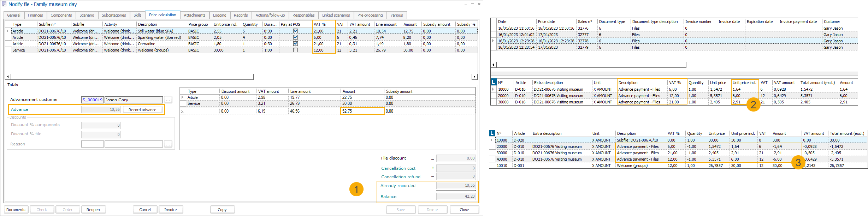Click the horizontal scrollbar of price grid
The height and width of the screenshot is (216, 868).
click(132, 77)
